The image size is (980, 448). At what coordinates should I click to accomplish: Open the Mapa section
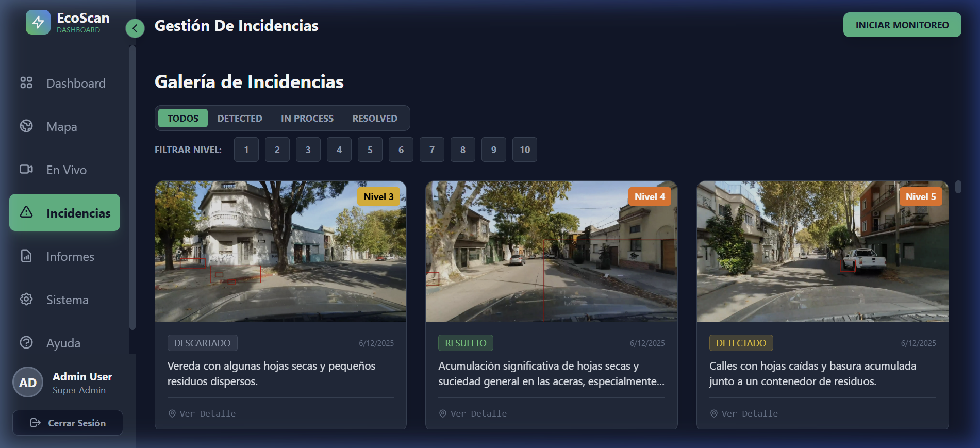[64, 126]
